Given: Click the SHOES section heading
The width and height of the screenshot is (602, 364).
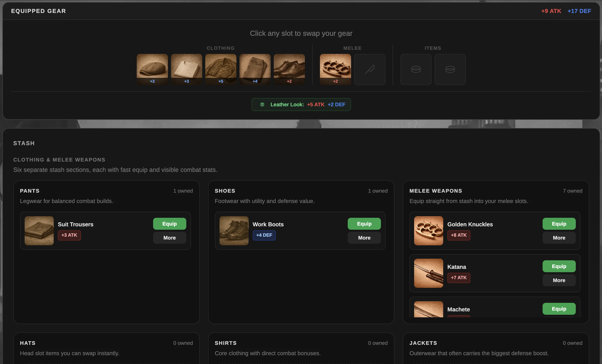Looking at the screenshot, I should 225,191.
